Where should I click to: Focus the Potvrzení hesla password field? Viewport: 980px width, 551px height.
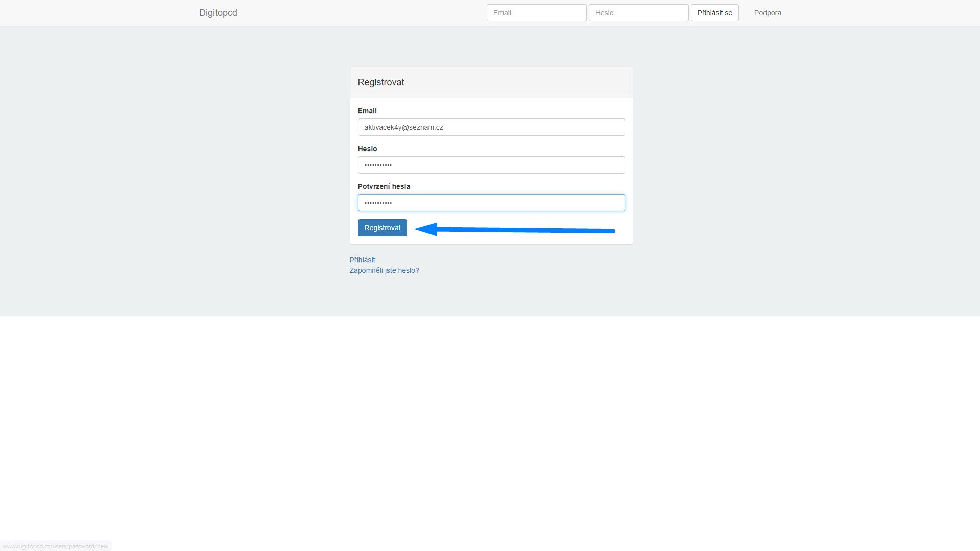pos(491,203)
